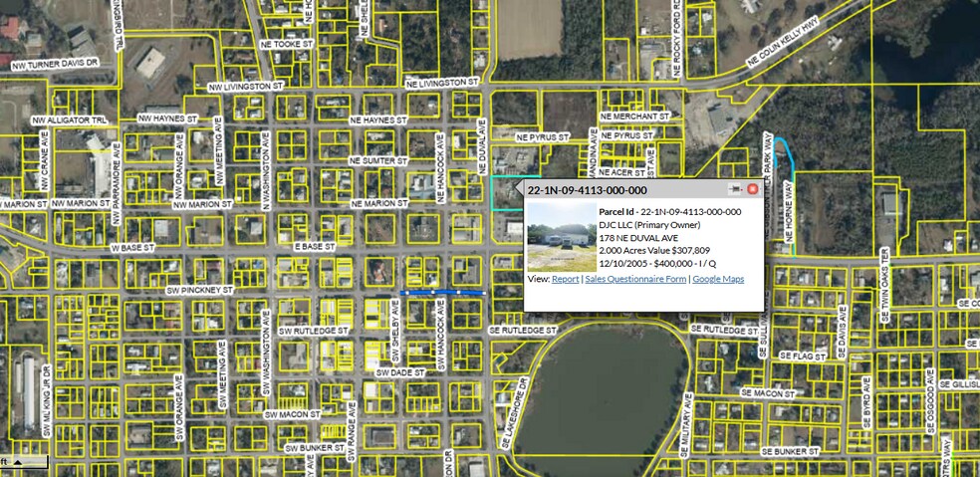
Task: Click the 2.000 Acres Value $307,809 line
Action: (654, 250)
